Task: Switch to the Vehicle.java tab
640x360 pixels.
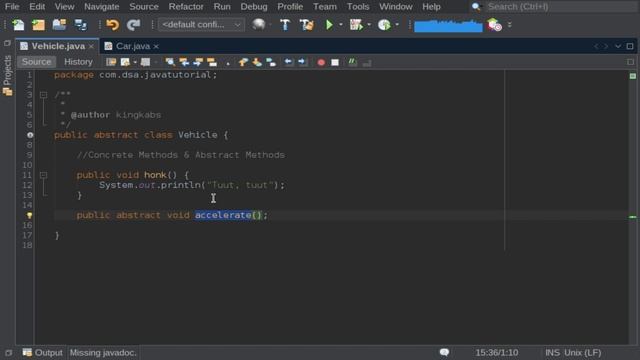Action: point(58,46)
